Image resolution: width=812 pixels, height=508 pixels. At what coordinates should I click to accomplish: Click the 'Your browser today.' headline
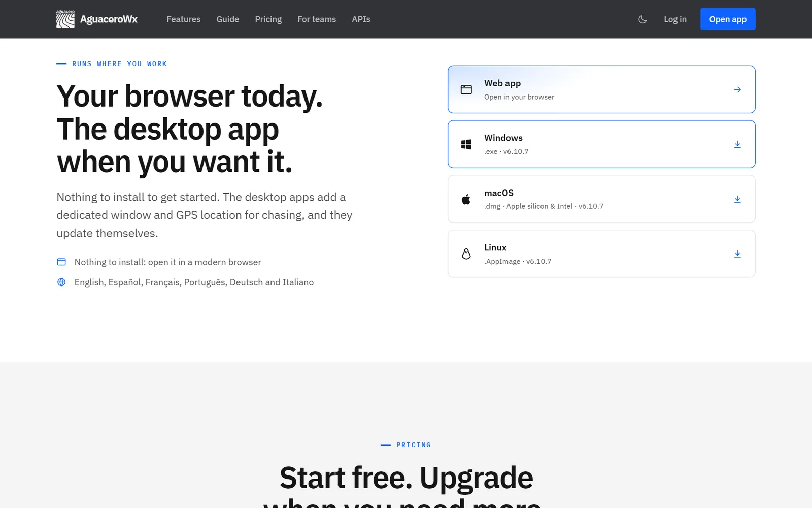(x=189, y=97)
